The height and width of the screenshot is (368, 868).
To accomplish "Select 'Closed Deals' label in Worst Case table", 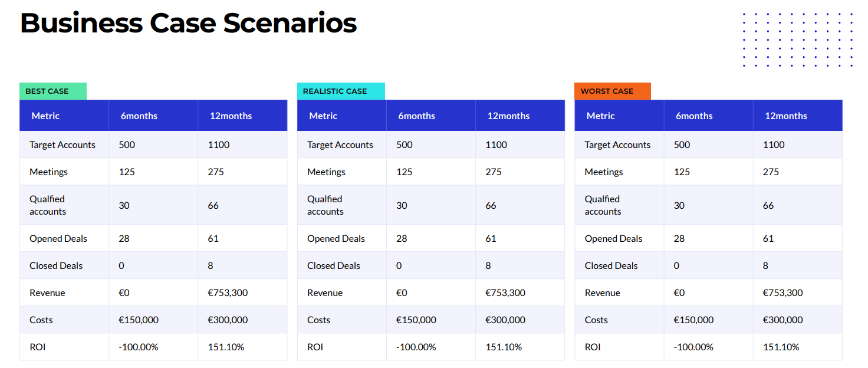I will tap(611, 265).
